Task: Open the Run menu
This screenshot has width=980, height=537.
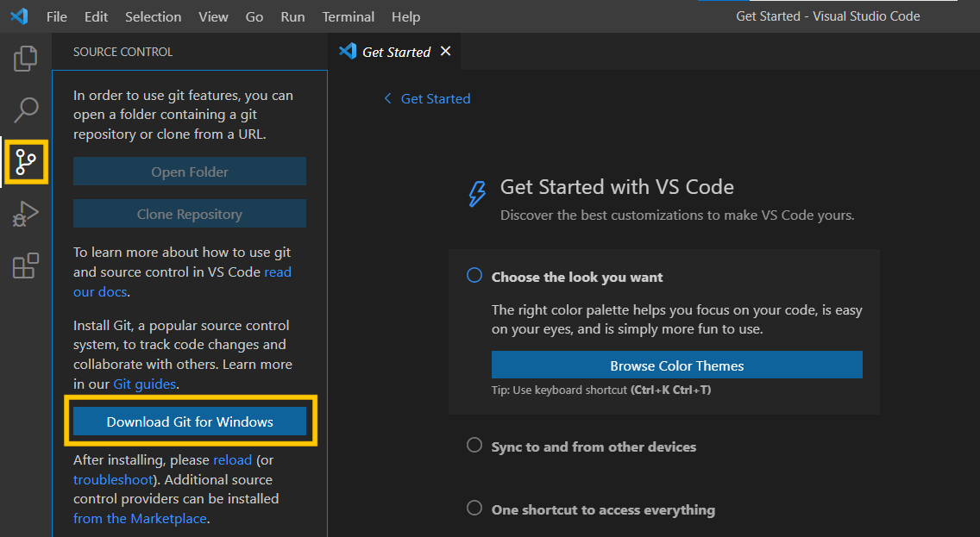Action: click(x=292, y=17)
